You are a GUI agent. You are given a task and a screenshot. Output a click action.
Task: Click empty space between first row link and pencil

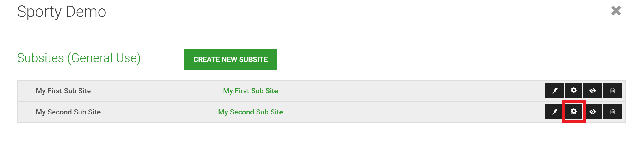pos(410,91)
